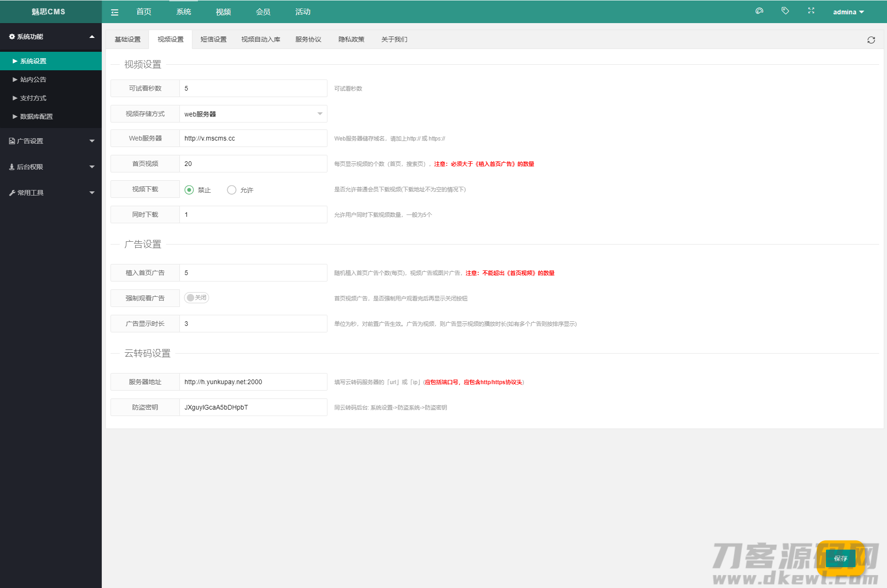Open the 视频 top menu

click(x=223, y=12)
